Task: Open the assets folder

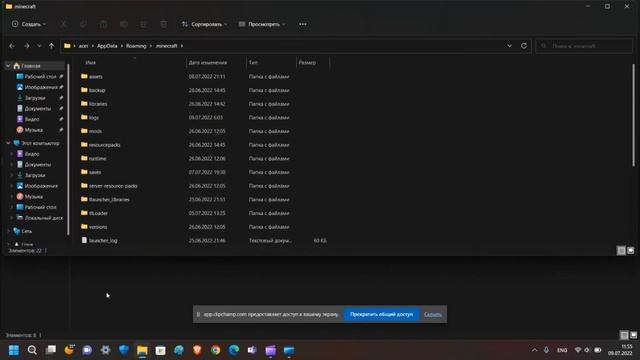Action: click(x=96, y=76)
